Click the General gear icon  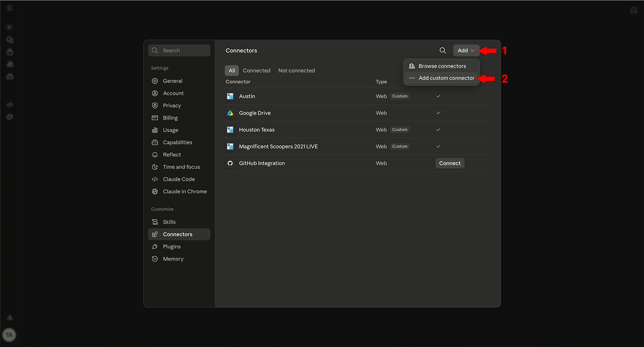[155, 81]
